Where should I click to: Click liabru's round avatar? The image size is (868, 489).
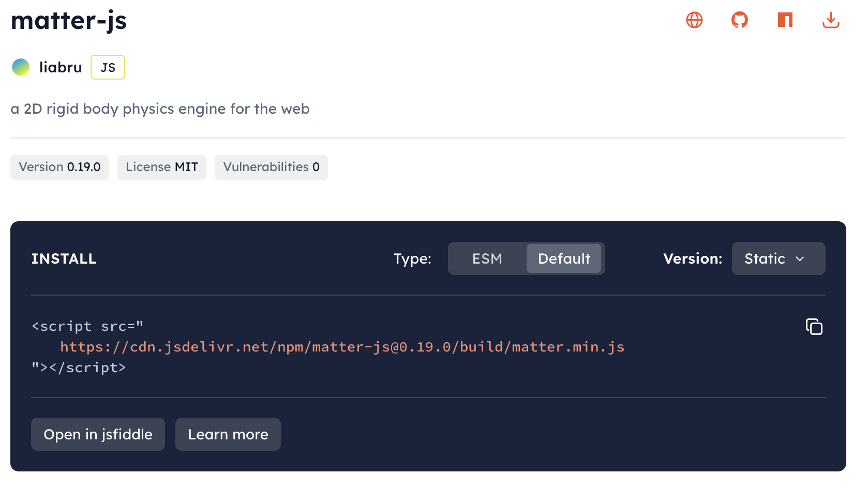click(21, 67)
